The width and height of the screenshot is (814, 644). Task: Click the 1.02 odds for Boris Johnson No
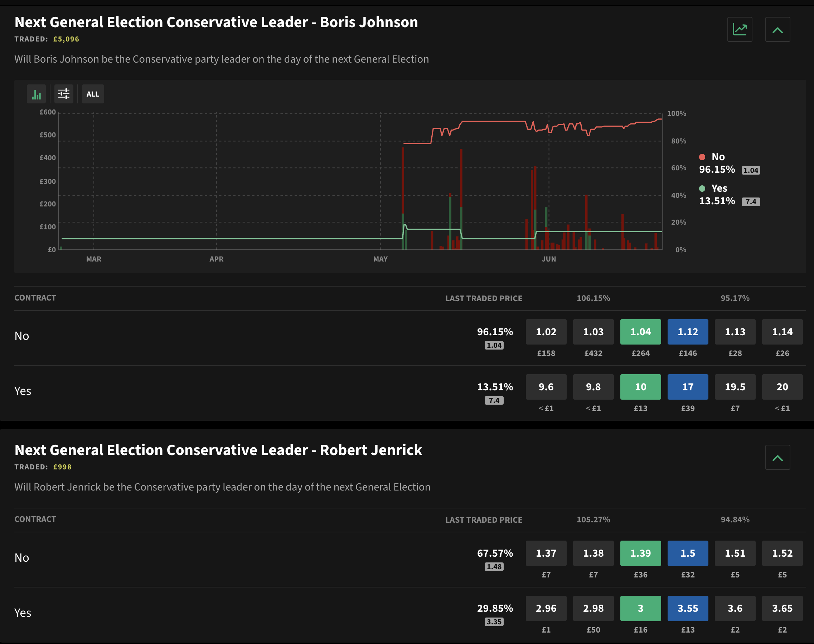[546, 332]
